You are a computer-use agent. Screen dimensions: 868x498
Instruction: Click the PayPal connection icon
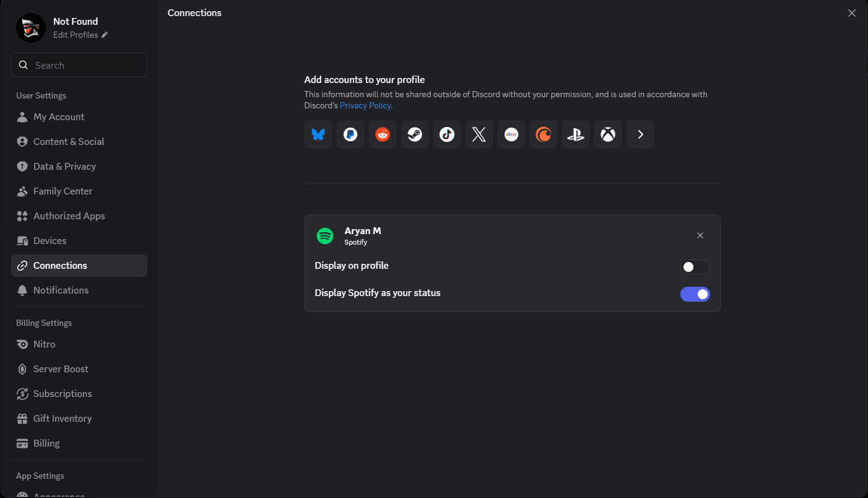coord(350,134)
